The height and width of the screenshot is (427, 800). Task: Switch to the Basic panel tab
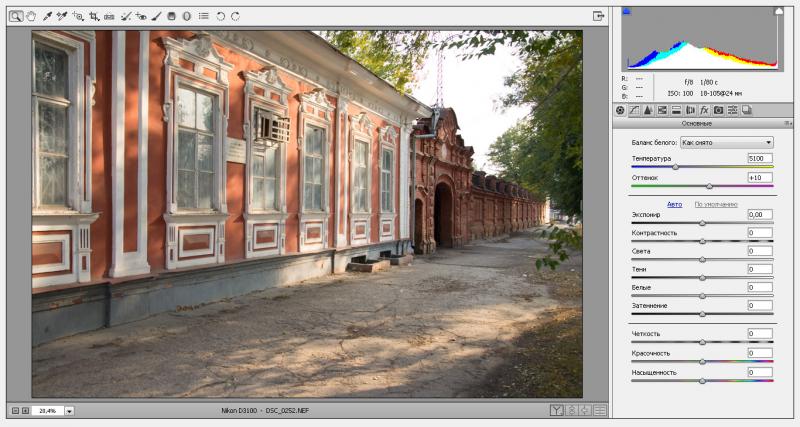[620, 110]
